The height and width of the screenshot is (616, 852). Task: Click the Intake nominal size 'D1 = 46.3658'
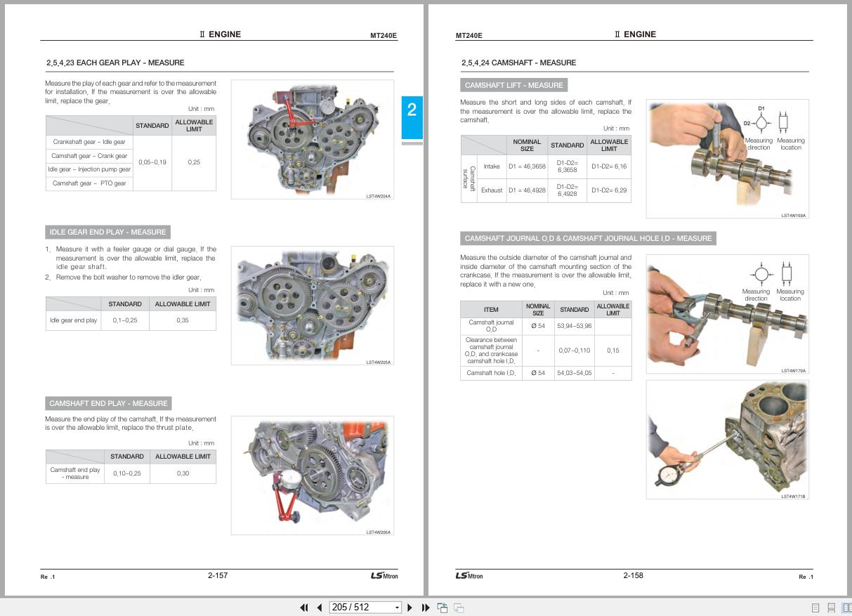tap(527, 166)
